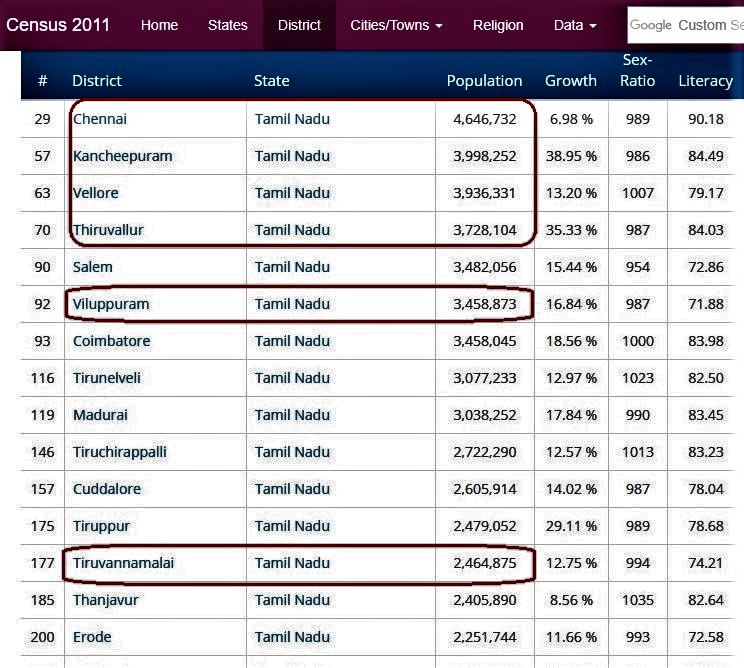Open the Chennai district link
This screenshot has height=668, width=744.
tap(100, 119)
